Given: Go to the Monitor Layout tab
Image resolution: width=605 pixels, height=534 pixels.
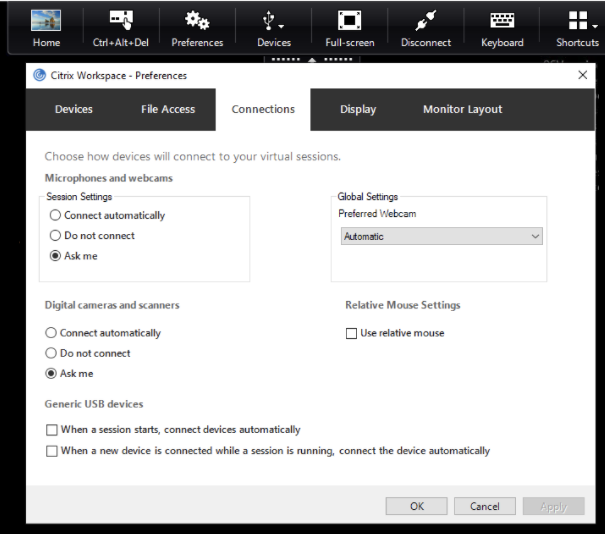Looking at the screenshot, I should 462,110.
